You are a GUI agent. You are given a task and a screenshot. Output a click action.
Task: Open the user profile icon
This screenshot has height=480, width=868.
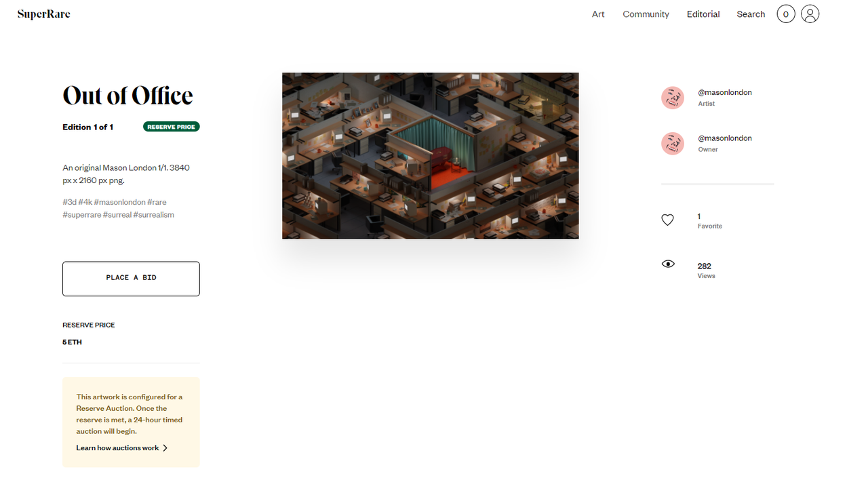coord(810,14)
